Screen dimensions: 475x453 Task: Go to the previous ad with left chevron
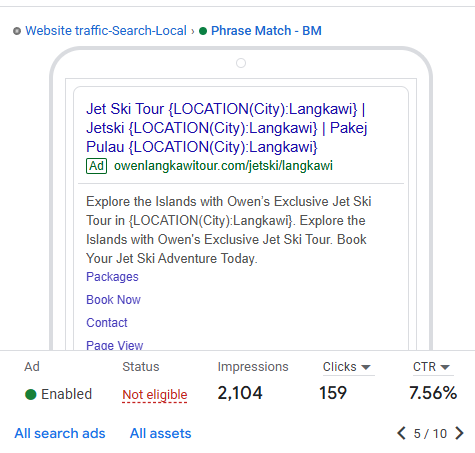pos(402,433)
